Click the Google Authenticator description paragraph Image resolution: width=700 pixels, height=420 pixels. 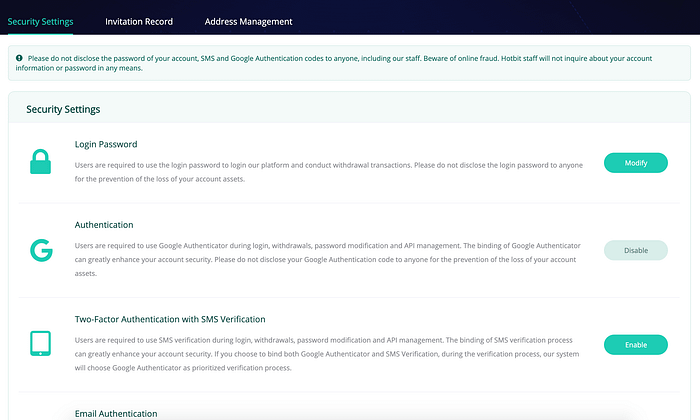click(328, 259)
